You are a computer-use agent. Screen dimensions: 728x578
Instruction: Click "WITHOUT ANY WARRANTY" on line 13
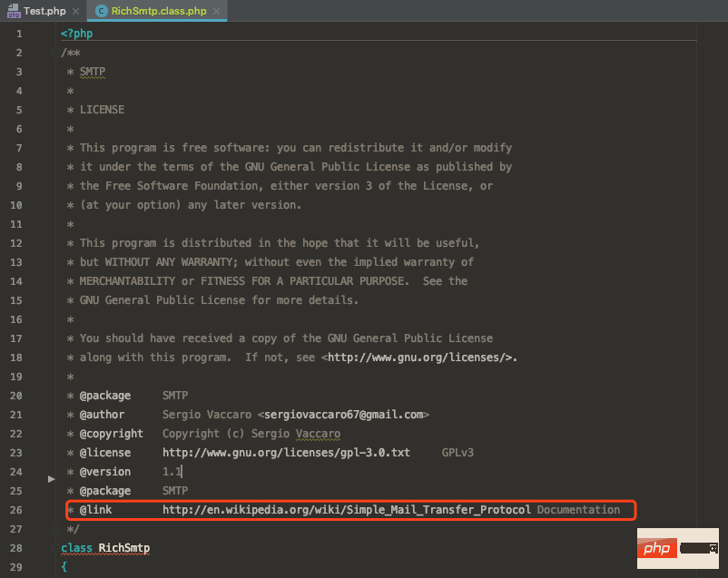point(169,262)
